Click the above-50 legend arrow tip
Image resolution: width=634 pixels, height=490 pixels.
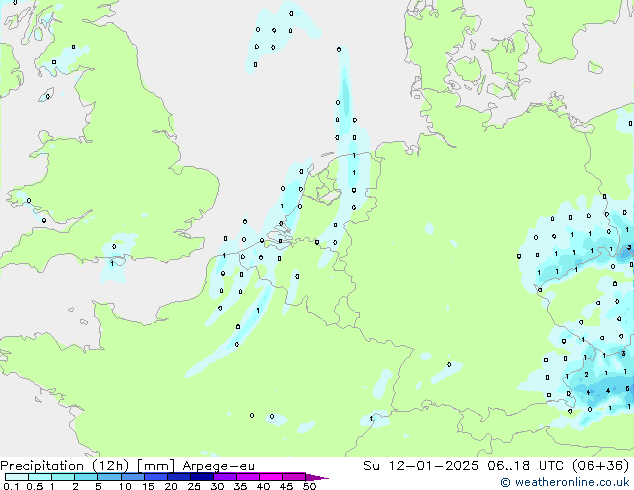(x=317, y=477)
